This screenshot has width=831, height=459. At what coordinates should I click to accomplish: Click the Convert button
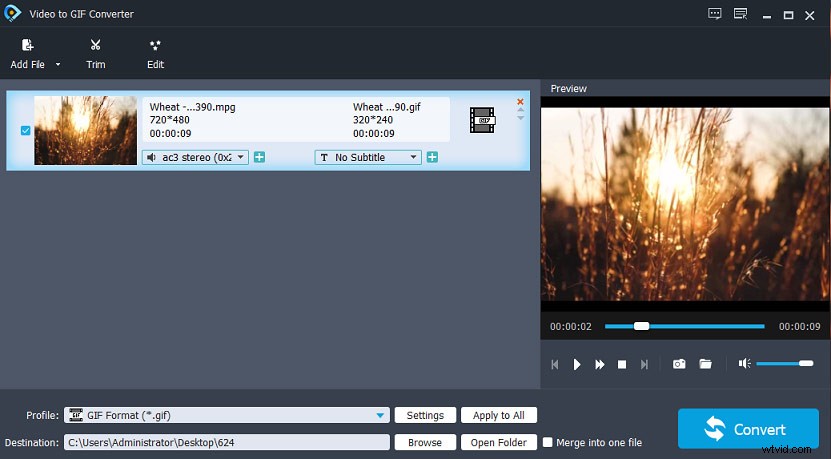pyautogui.click(x=748, y=429)
